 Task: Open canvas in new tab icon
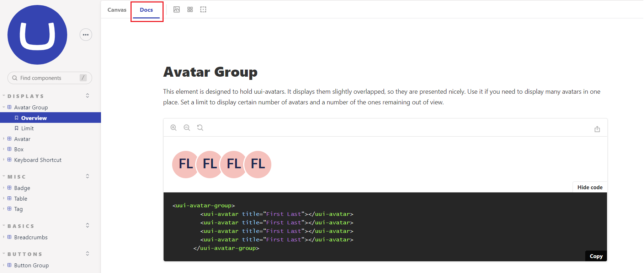pyautogui.click(x=597, y=129)
